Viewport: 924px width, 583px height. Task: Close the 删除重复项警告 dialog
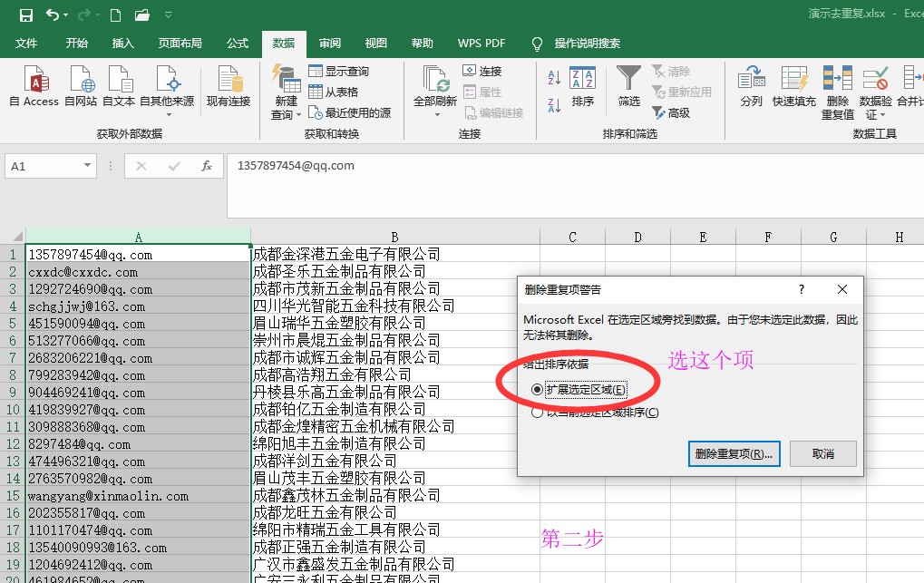[842, 289]
